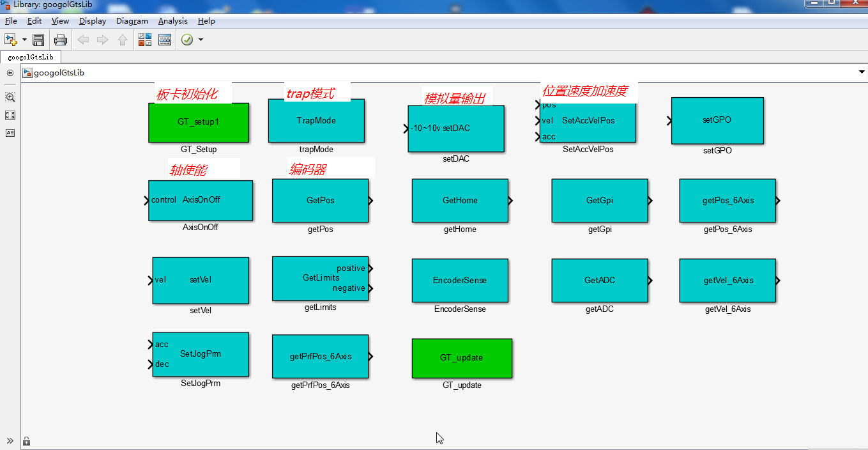
Task: Click the green checkmark update diagram icon
Action: 187,40
